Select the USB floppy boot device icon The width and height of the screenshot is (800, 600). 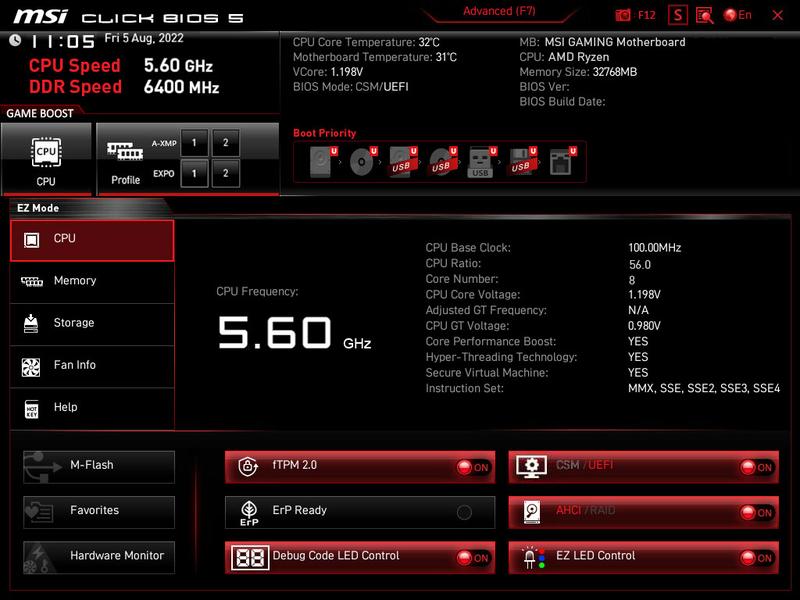[522, 162]
